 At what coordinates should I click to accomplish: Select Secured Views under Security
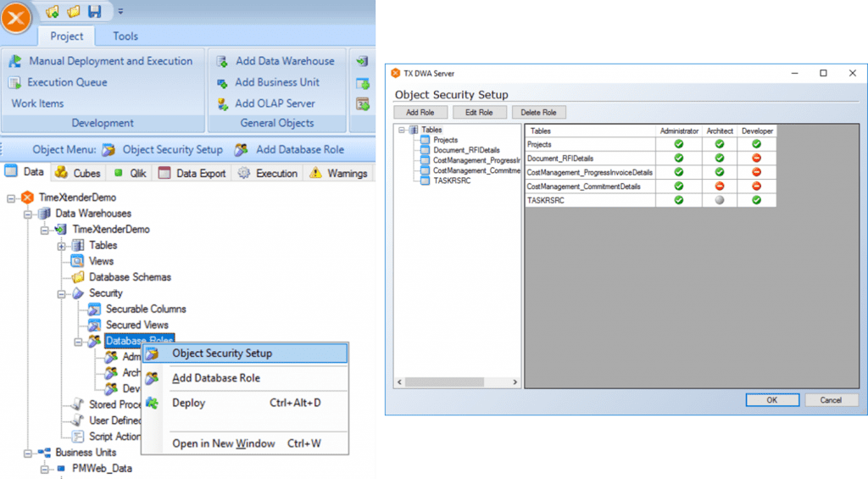coord(136,325)
